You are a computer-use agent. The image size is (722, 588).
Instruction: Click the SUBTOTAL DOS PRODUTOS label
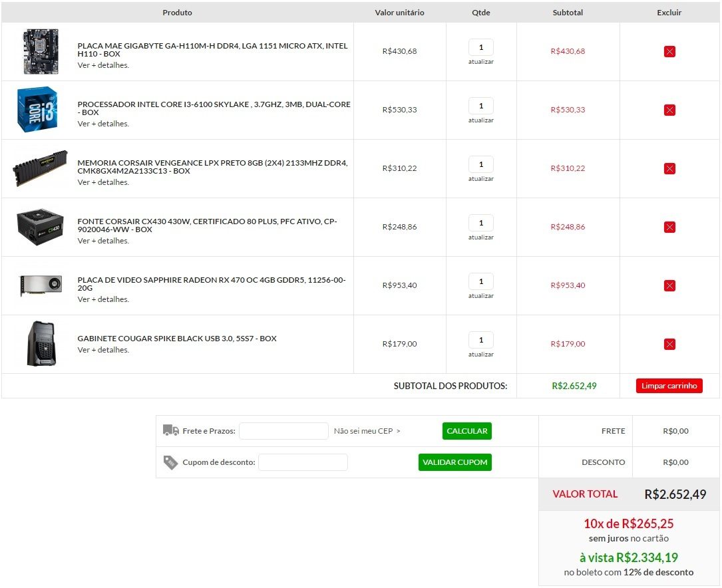pyautogui.click(x=451, y=386)
